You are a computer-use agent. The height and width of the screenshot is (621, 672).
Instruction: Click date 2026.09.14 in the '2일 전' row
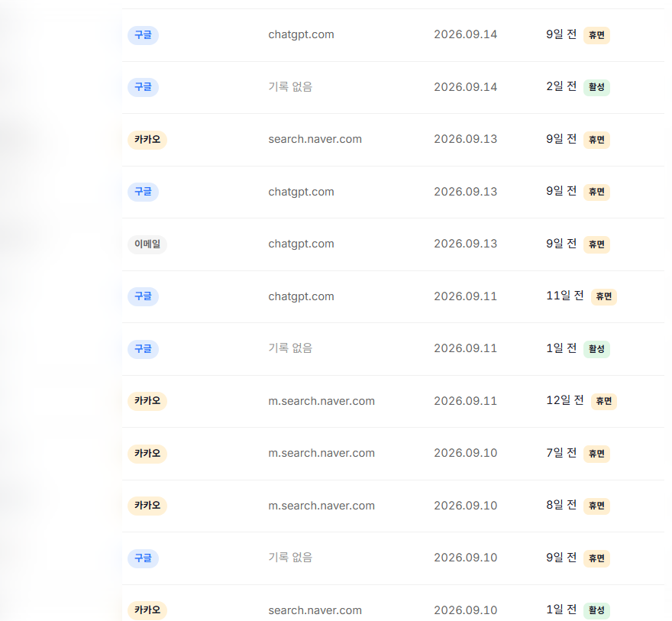click(x=465, y=87)
